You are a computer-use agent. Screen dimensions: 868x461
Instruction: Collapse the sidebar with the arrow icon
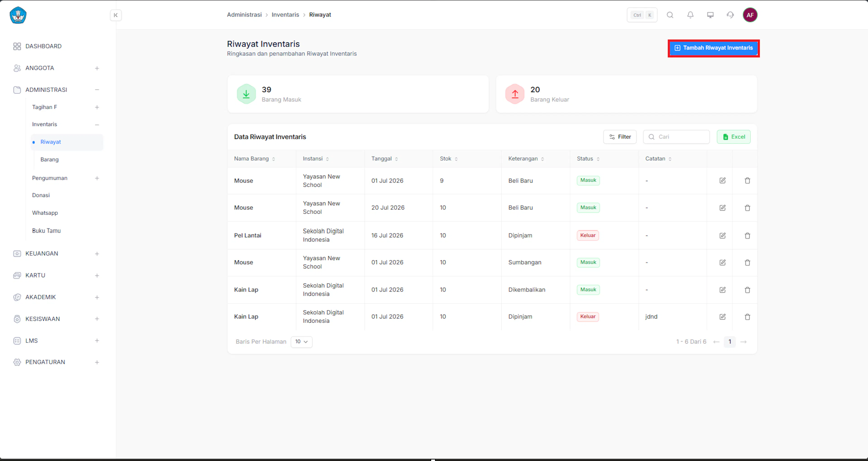116,15
